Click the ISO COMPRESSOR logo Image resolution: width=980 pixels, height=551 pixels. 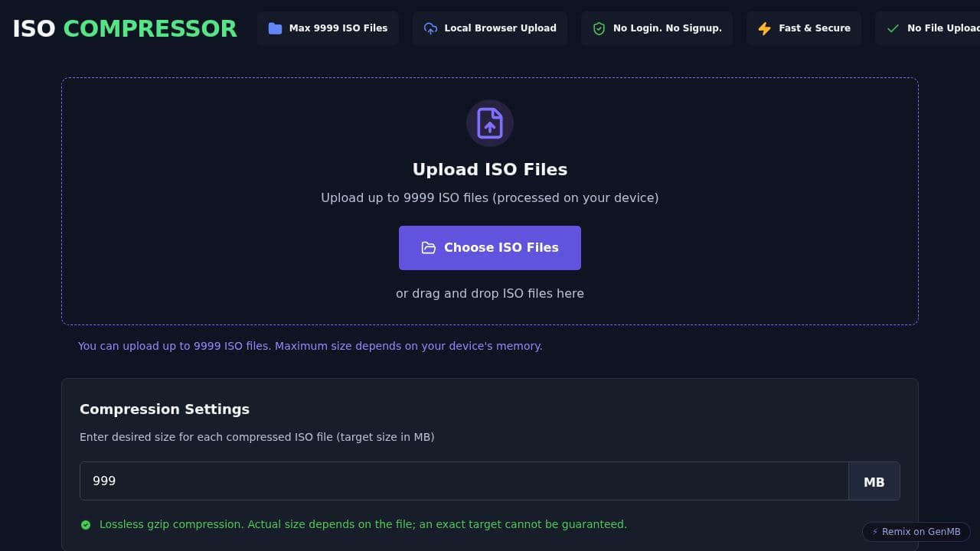pos(125,28)
